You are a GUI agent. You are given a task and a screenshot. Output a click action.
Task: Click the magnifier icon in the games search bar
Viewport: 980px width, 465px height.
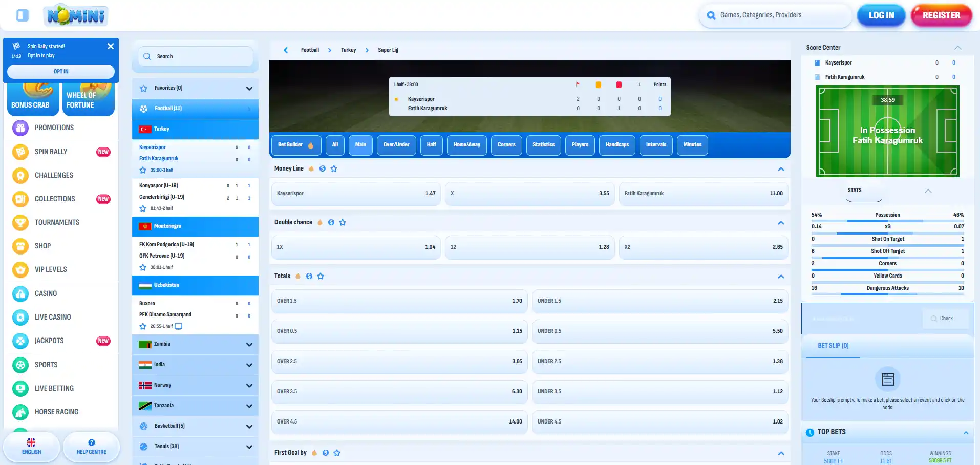[x=711, y=15]
